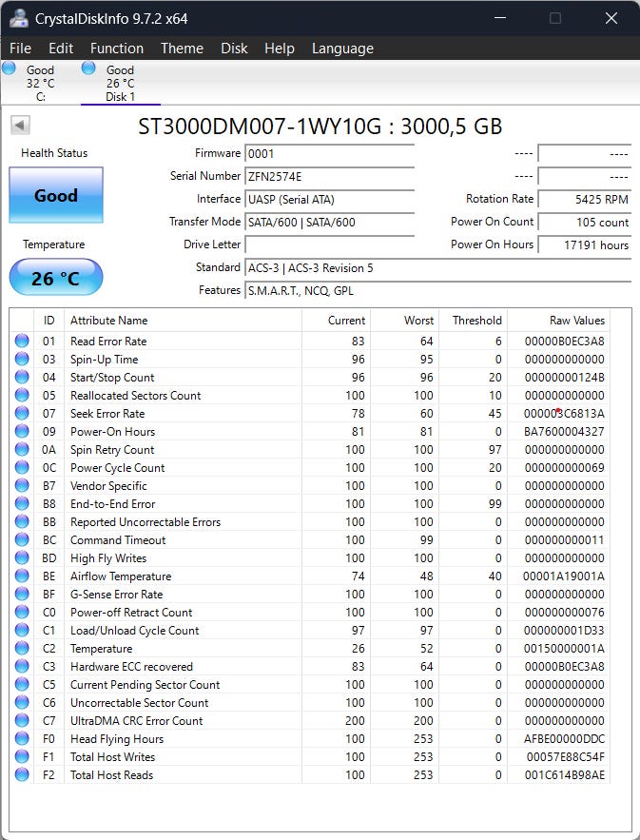Open the Disk menu

pos(234,49)
